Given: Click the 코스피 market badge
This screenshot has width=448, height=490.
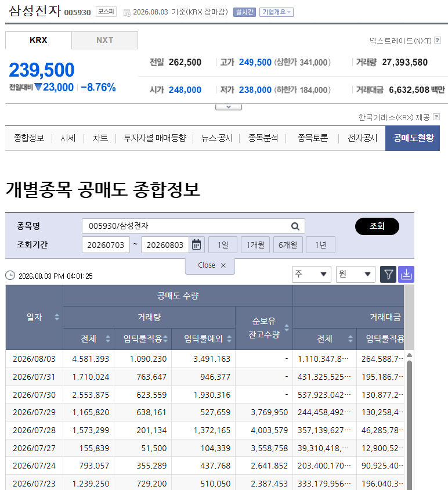Looking at the screenshot, I should [x=106, y=12].
